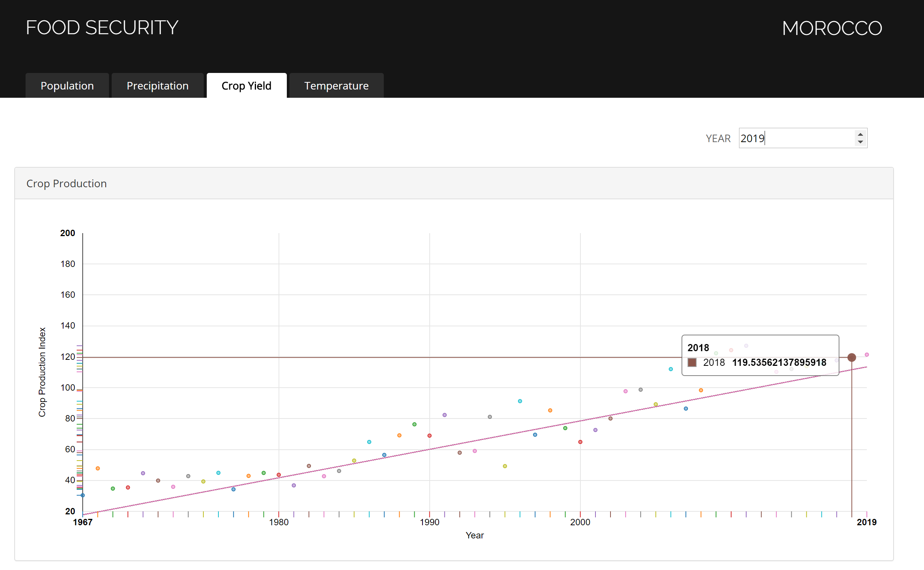
Task: Click the large highlighted 2018 data point
Action: pyautogui.click(x=852, y=358)
